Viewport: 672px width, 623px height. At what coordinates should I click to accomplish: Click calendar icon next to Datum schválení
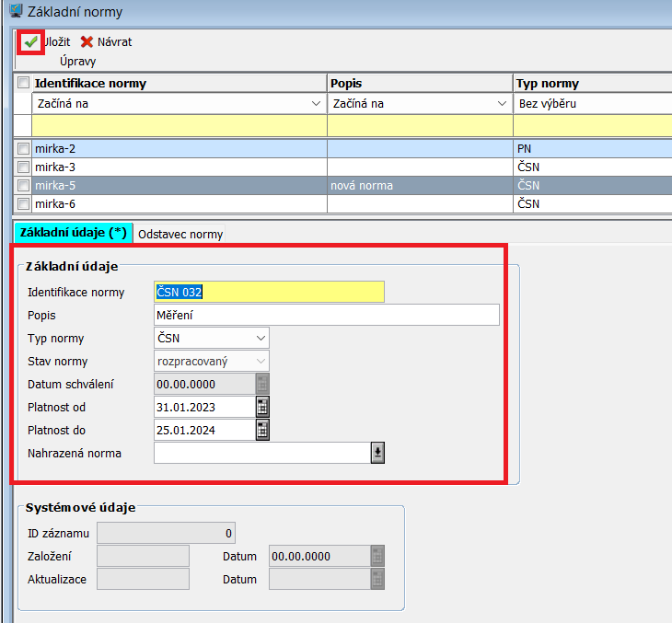[262, 384]
